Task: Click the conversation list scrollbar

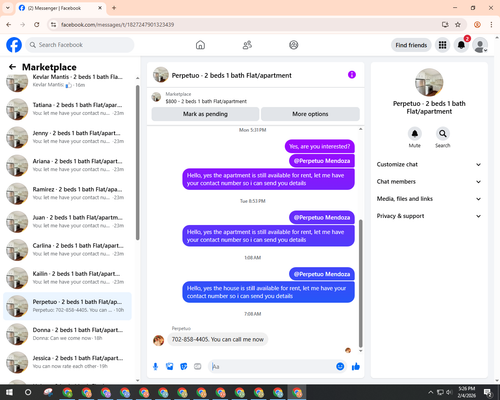Action: [x=137, y=163]
